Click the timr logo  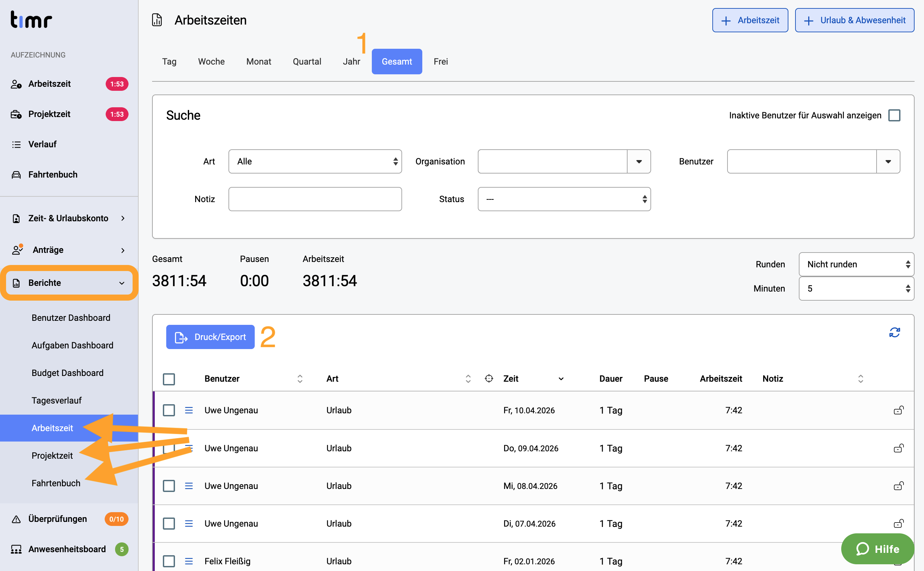tap(31, 20)
